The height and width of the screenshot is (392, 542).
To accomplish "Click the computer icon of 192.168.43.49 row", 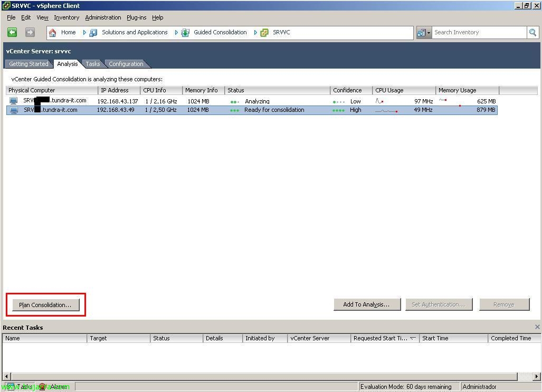I will coord(14,110).
